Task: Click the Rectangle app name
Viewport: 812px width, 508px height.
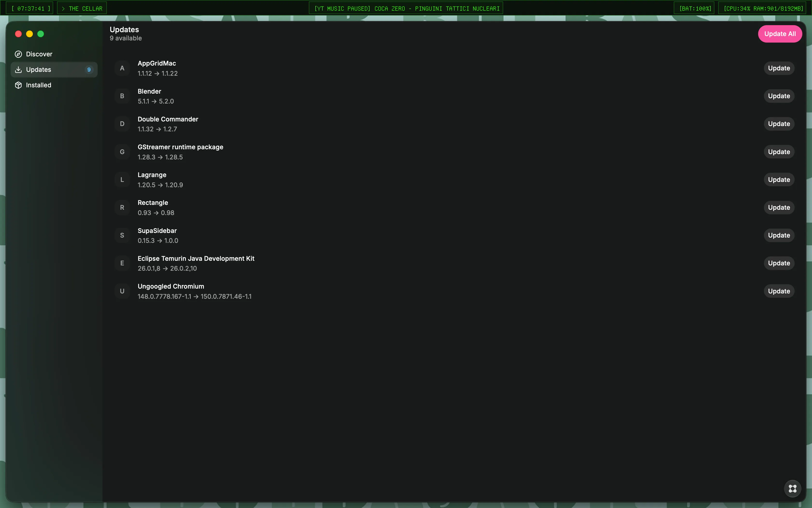Action: pyautogui.click(x=153, y=203)
